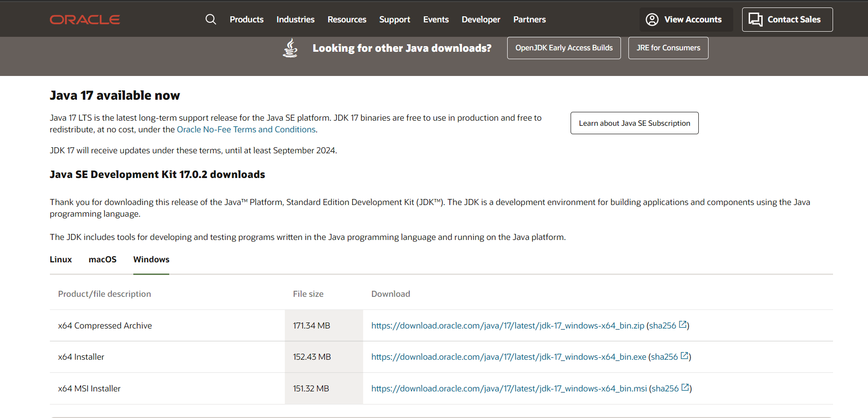868x418 pixels.
Task: Select the Windows downloads tab
Action: pos(151,260)
